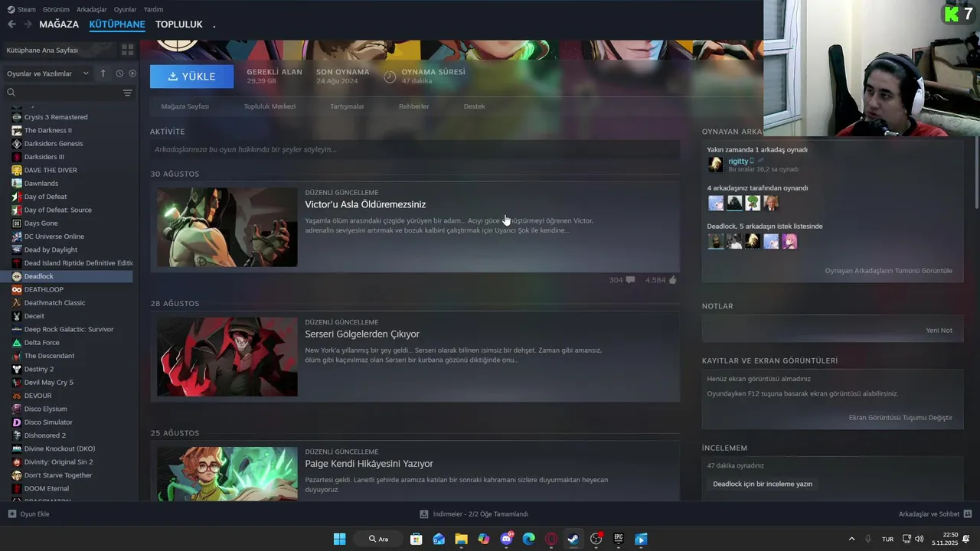The width and height of the screenshot is (980, 551).
Task: Open İndirmeler downloads status
Action: [475, 514]
